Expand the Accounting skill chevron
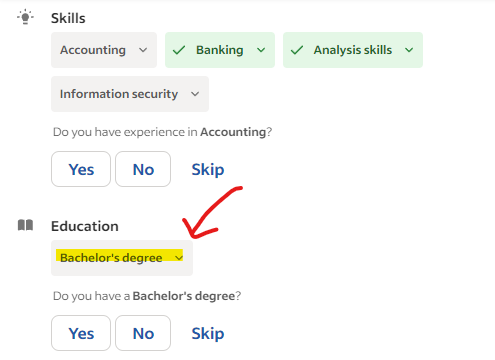Screen dimensions: 495x360 [x=143, y=50]
